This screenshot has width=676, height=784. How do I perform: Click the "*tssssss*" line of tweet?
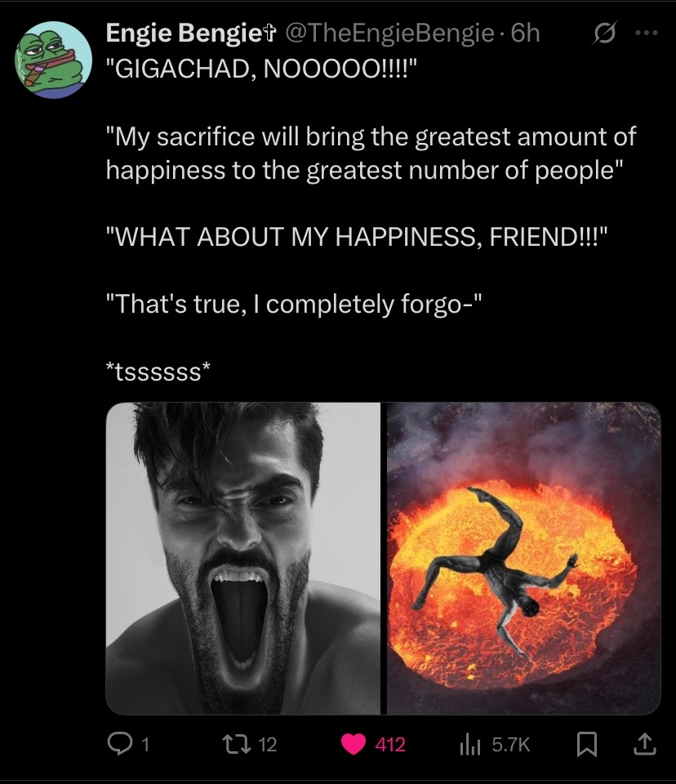tap(158, 372)
